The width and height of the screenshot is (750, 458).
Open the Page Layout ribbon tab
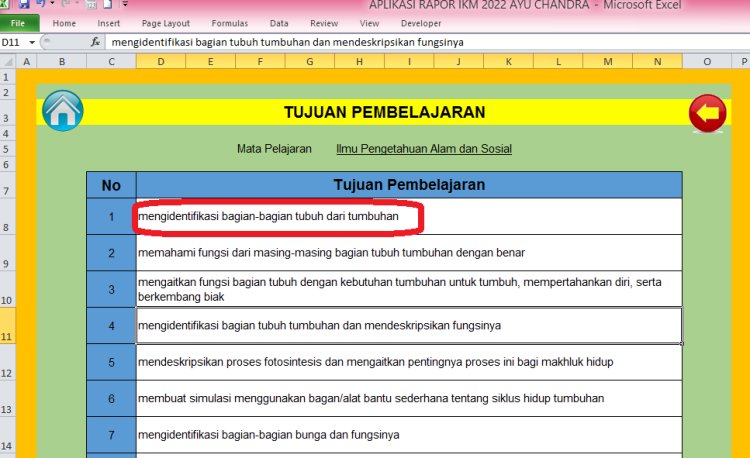165,22
